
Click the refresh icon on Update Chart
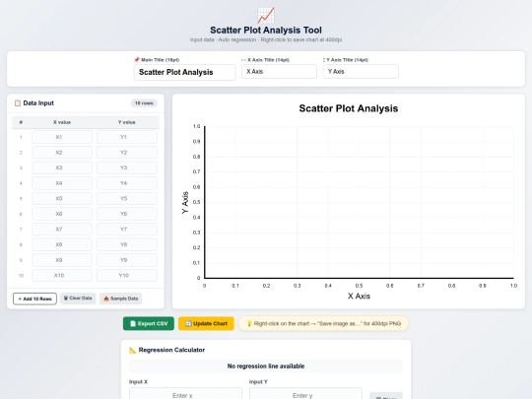[188, 324]
